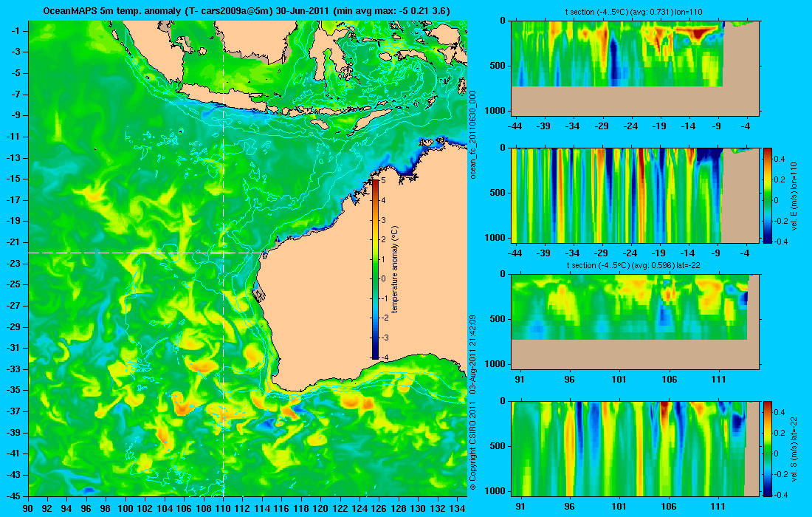812x517 pixels.
Task: Select the lat=-22 temperature section plot
Action: [636, 322]
